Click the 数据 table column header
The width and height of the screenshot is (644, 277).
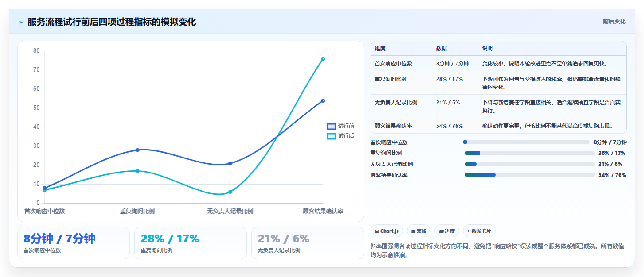click(441, 49)
